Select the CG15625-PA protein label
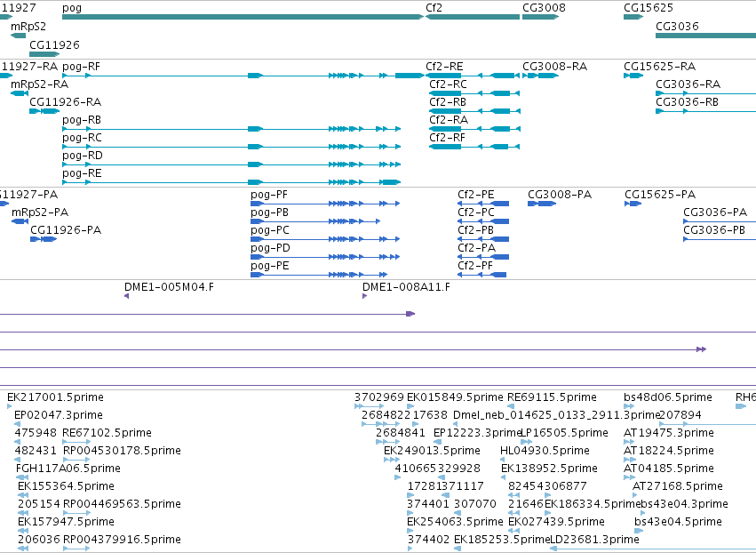The height and width of the screenshot is (553, 756). pyautogui.click(x=660, y=195)
